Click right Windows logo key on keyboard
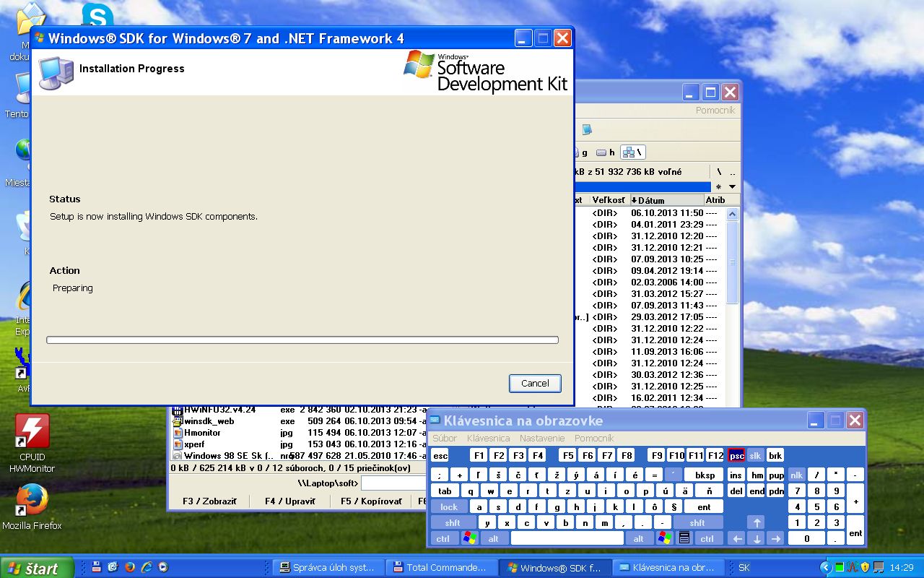Viewport: 924px width, 578px height. (x=664, y=538)
